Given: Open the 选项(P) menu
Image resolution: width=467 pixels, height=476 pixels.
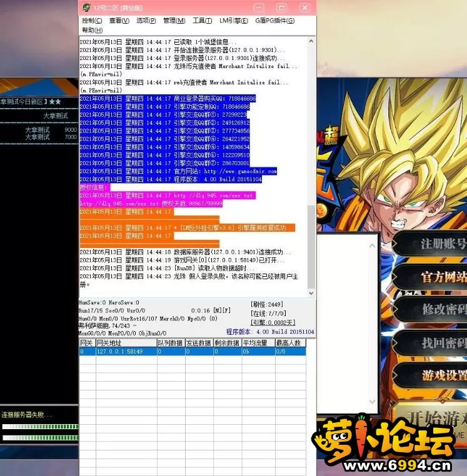Looking at the screenshot, I should 146,21.
